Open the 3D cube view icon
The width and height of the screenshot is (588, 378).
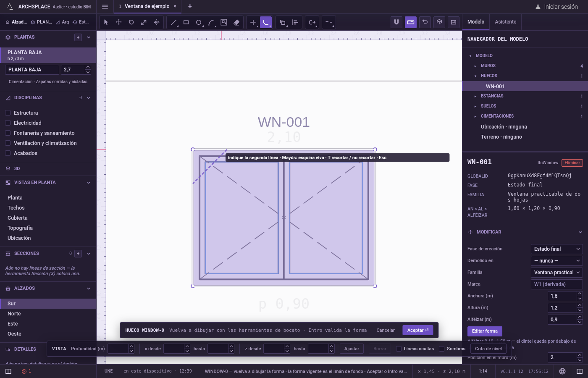click(x=439, y=22)
